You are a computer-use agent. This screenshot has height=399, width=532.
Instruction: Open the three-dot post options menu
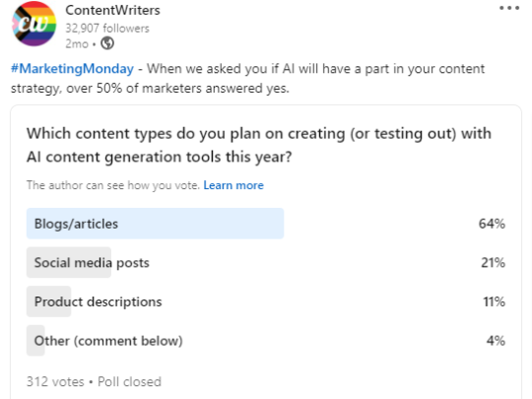[509, 8]
